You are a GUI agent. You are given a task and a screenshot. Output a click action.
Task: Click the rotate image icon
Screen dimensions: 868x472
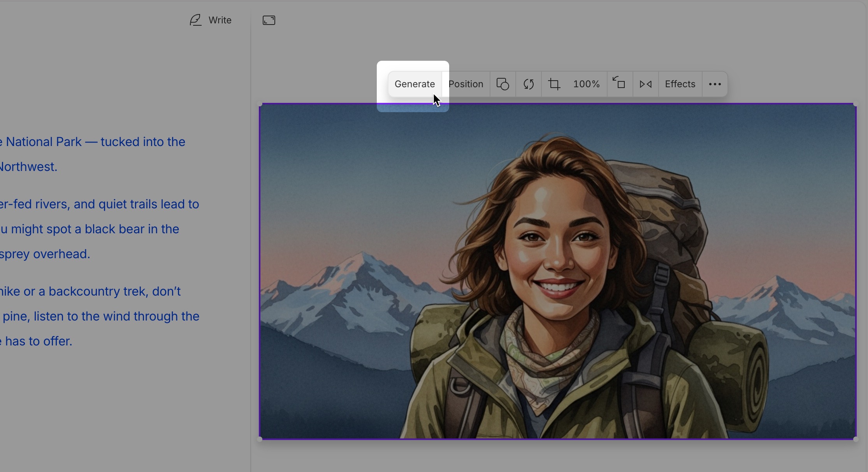528,84
